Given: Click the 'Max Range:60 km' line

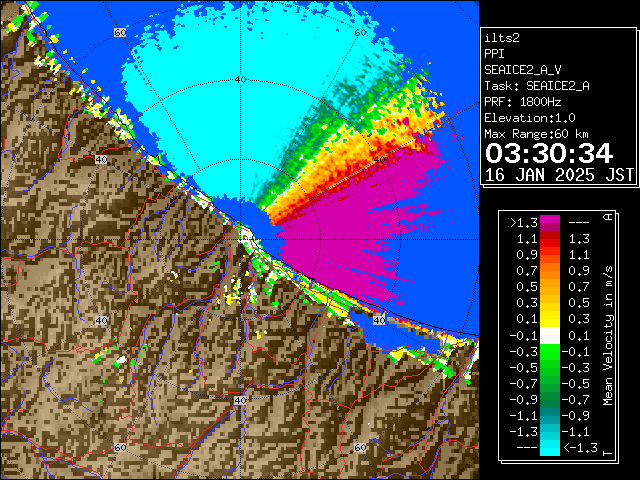Looking at the screenshot, I should pos(536,134).
